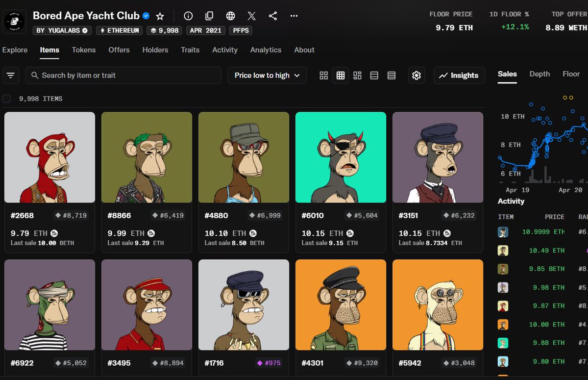Click Last sale 8.7334 ETH text
Image resolution: width=588 pixels, height=380 pixels.
(x=430, y=243)
